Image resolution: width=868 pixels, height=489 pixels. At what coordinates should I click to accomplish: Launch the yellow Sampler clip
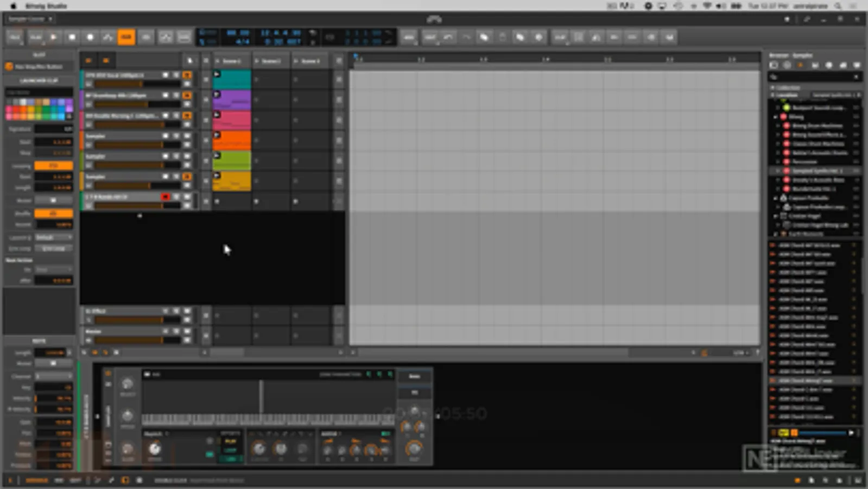(217, 175)
